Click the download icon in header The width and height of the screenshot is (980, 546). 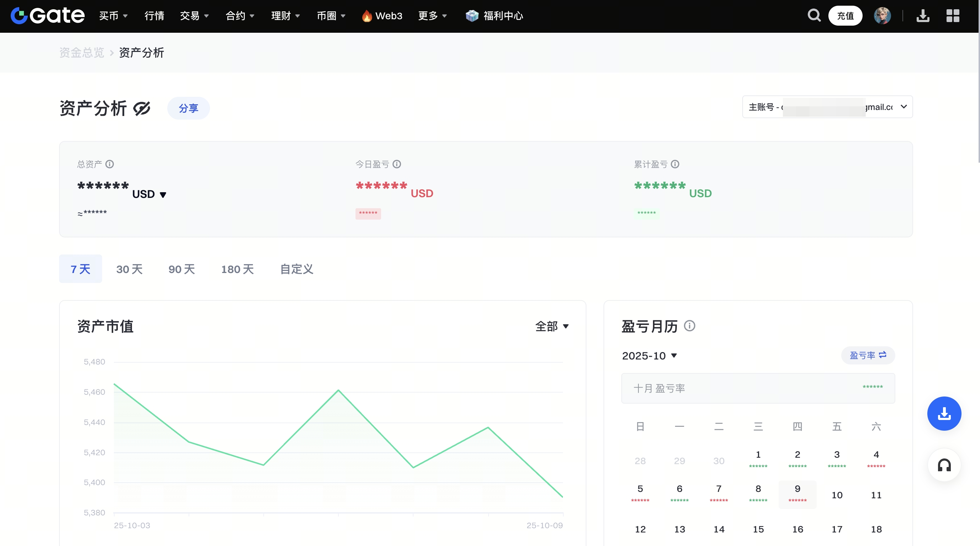tap(923, 16)
